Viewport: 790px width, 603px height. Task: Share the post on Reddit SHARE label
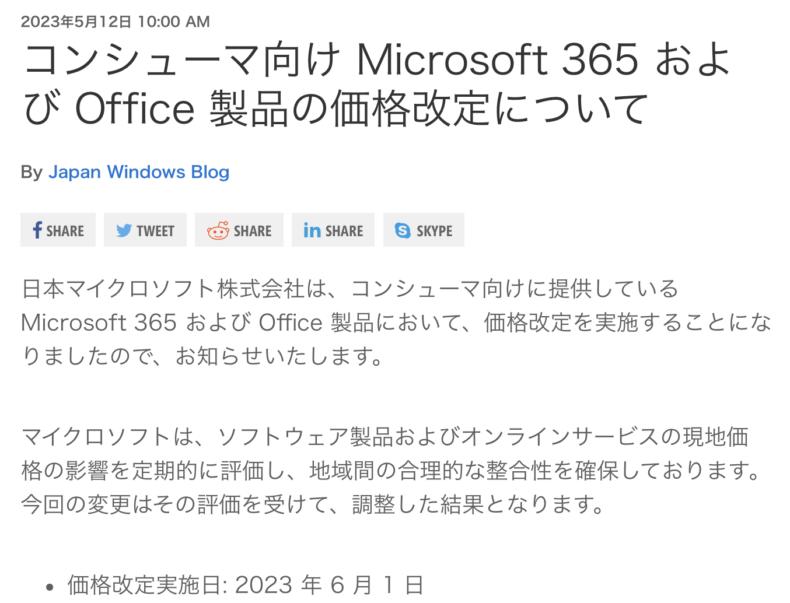click(252, 231)
